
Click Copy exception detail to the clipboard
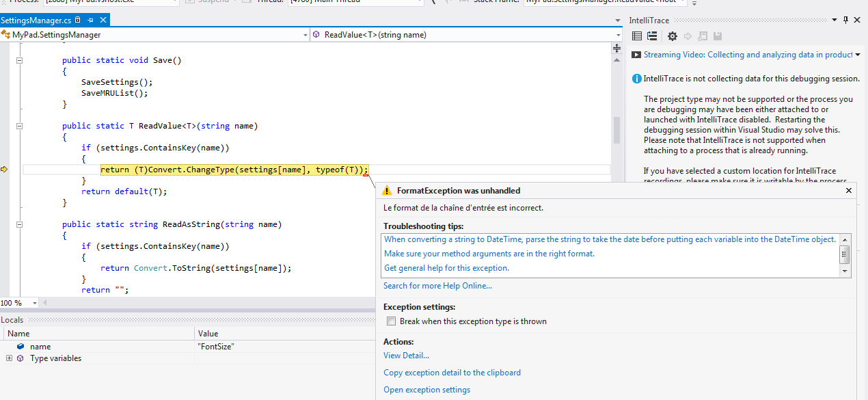(x=452, y=373)
